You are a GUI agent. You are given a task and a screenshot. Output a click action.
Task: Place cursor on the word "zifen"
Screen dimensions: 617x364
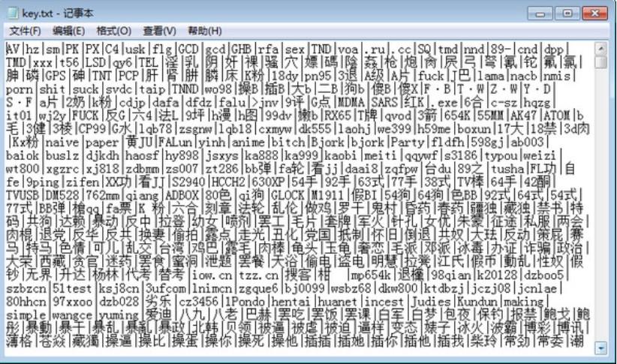pyautogui.click(x=82, y=182)
